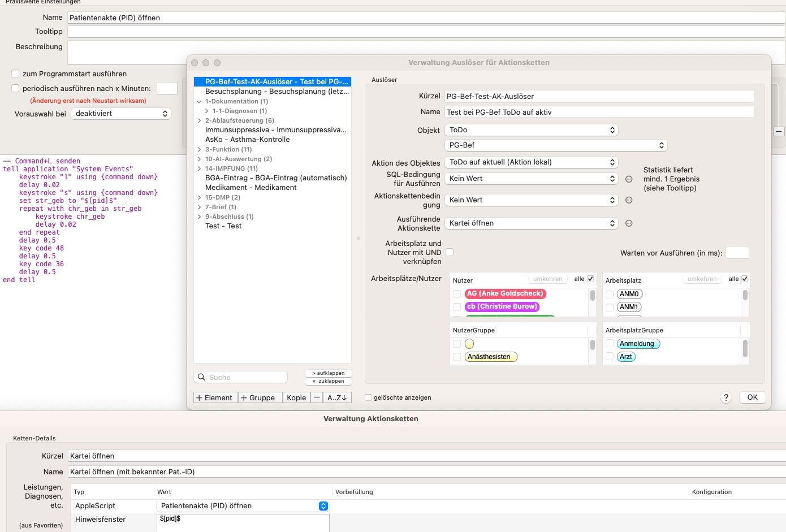This screenshot has width=786, height=532.
Task: Sort entries with the A..Z button
Action: click(x=337, y=397)
